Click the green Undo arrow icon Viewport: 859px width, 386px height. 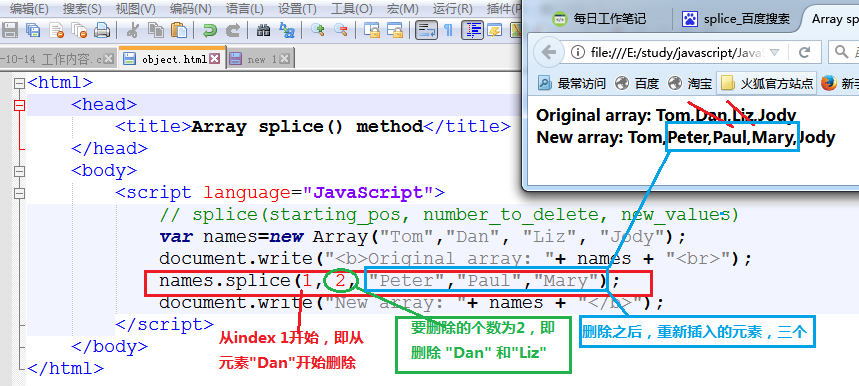click(209, 30)
